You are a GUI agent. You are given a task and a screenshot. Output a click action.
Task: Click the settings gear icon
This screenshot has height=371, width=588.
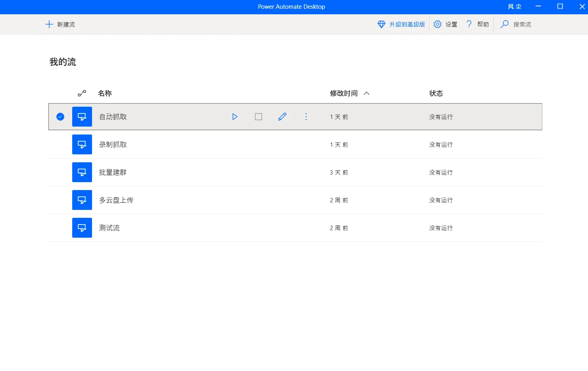tap(437, 24)
